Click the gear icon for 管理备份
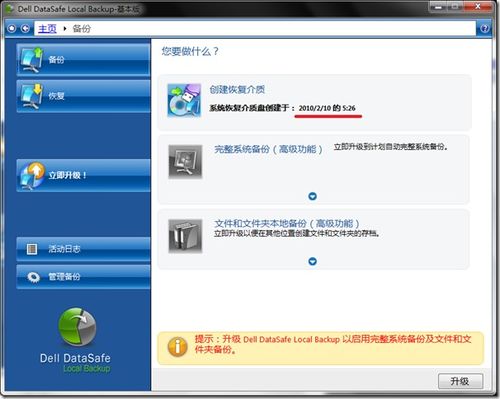 tap(33, 277)
